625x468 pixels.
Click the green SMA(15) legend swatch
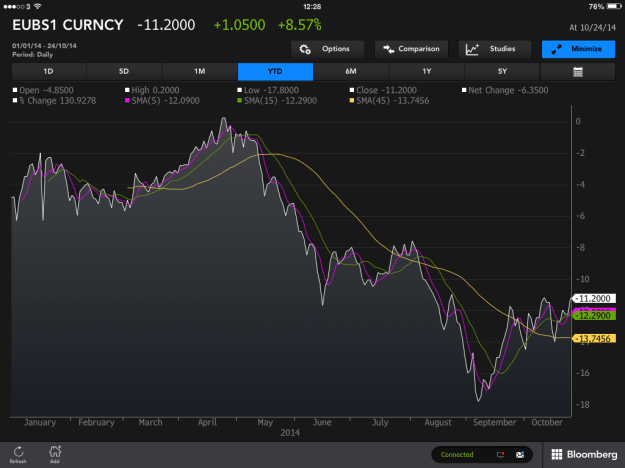click(240, 100)
